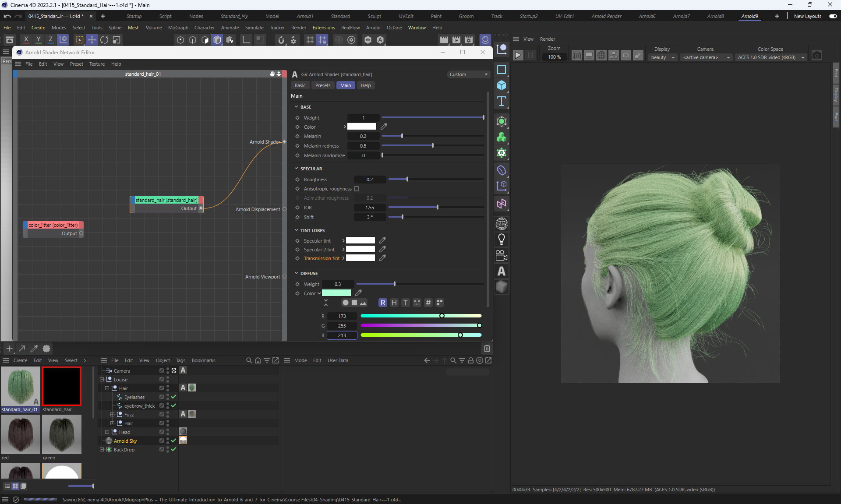
Task: Open the Color Space ACES dropdown
Action: pos(771,57)
